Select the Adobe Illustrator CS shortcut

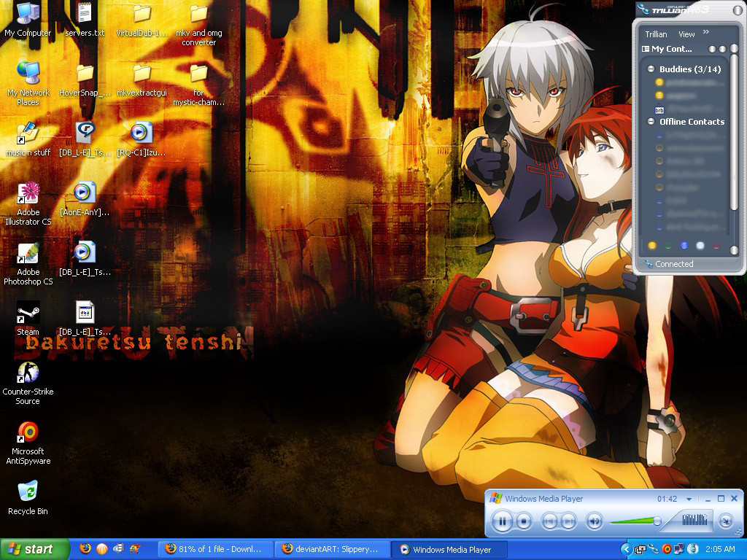click(28, 203)
